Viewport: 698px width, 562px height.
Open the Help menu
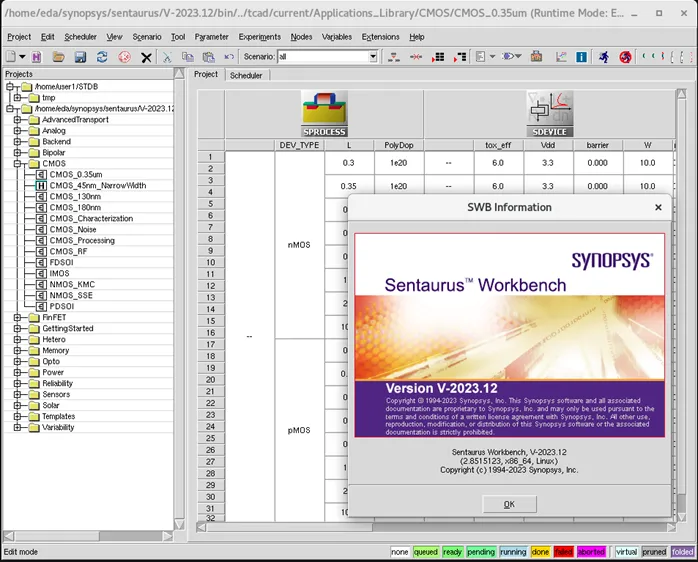417,37
